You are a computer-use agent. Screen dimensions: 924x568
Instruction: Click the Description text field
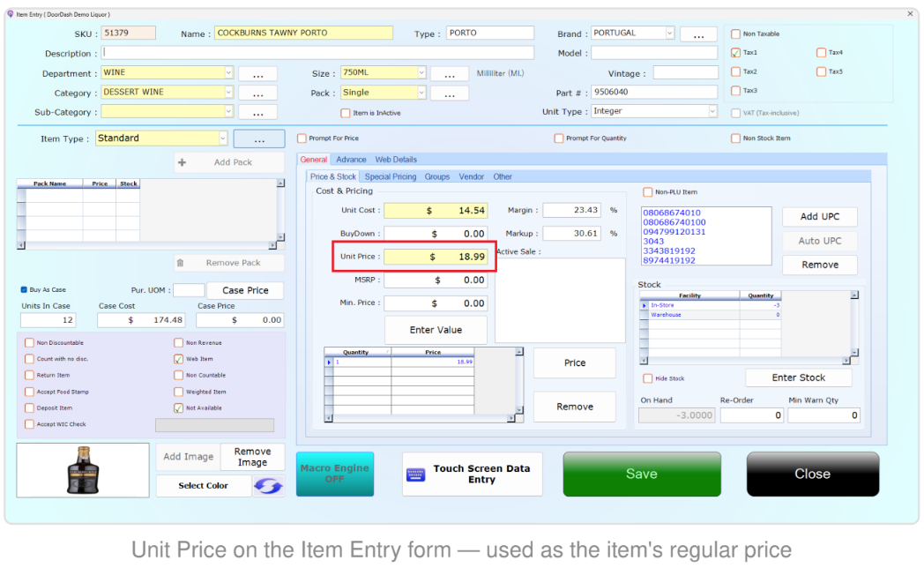317,53
